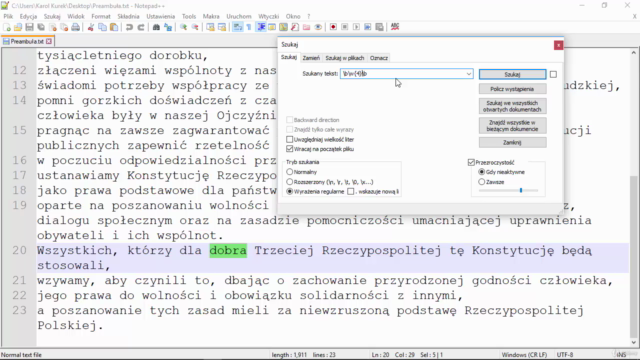Close the Preambuła.txt tab with its X
Screen dimensions: 640x360
(x=49, y=41)
